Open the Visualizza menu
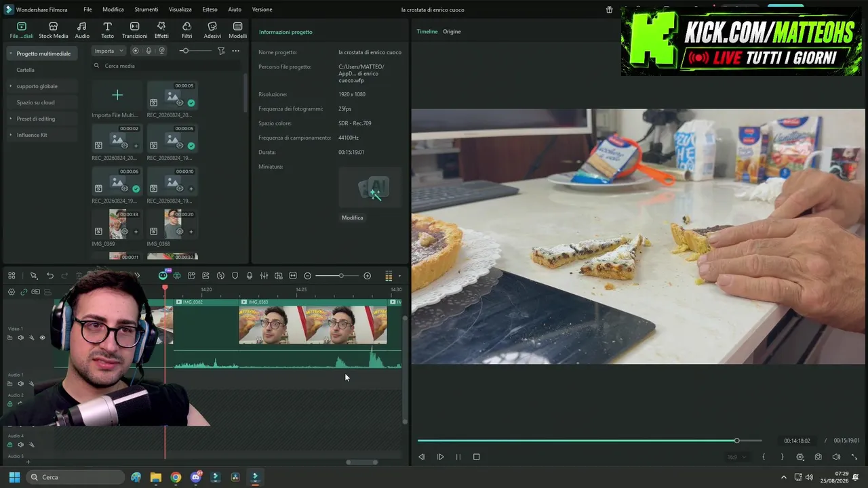This screenshot has height=488, width=868. click(x=180, y=9)
